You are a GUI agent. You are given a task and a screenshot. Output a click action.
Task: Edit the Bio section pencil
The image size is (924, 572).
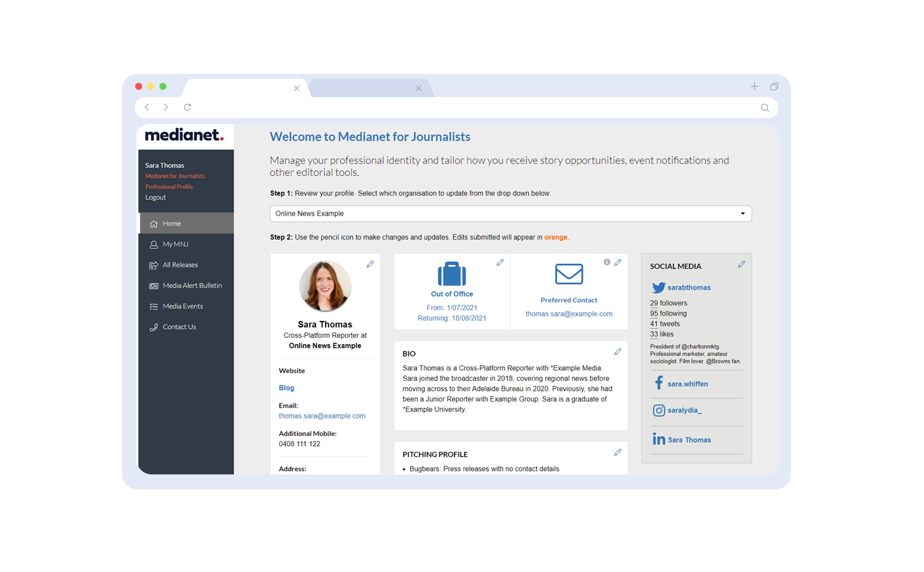point(617,352)
